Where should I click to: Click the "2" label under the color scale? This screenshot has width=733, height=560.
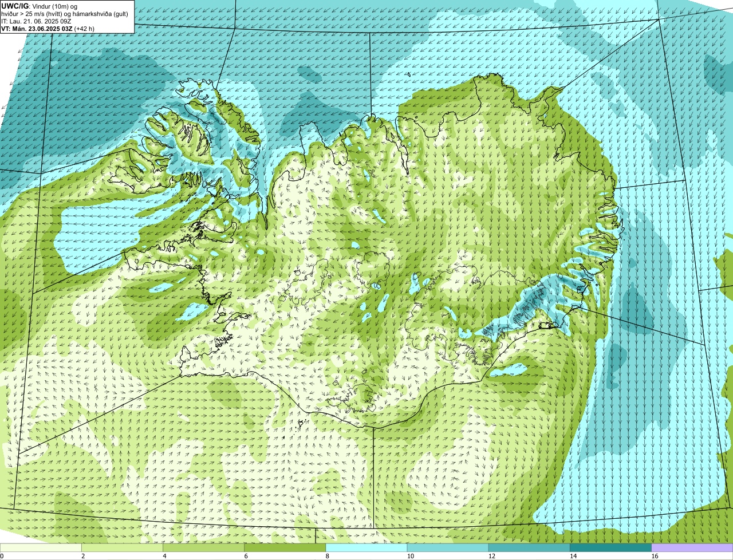pyautogui.click(x=83, y=556)
